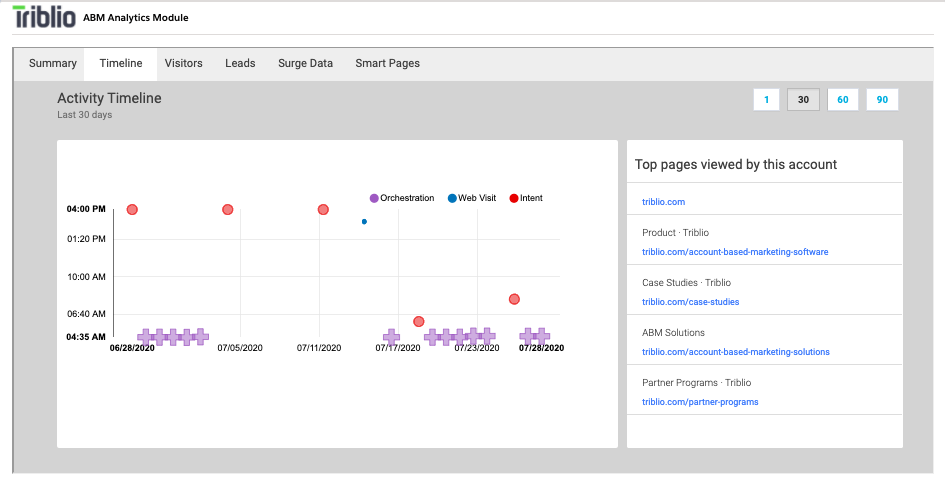Click the 'Partner Programs · Triblio' page title
Image resolution: width=945 pixels, height=493 pixels.
pos(696,383)
